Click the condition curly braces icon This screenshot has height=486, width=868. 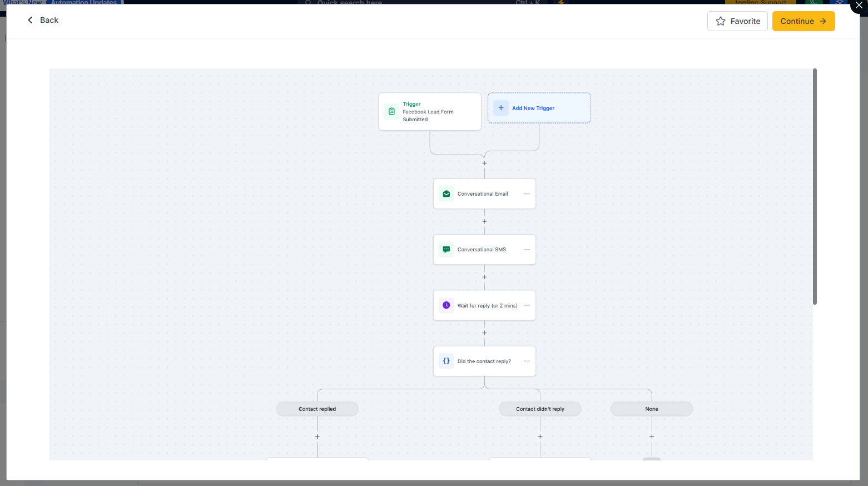(x=447, y=361)
